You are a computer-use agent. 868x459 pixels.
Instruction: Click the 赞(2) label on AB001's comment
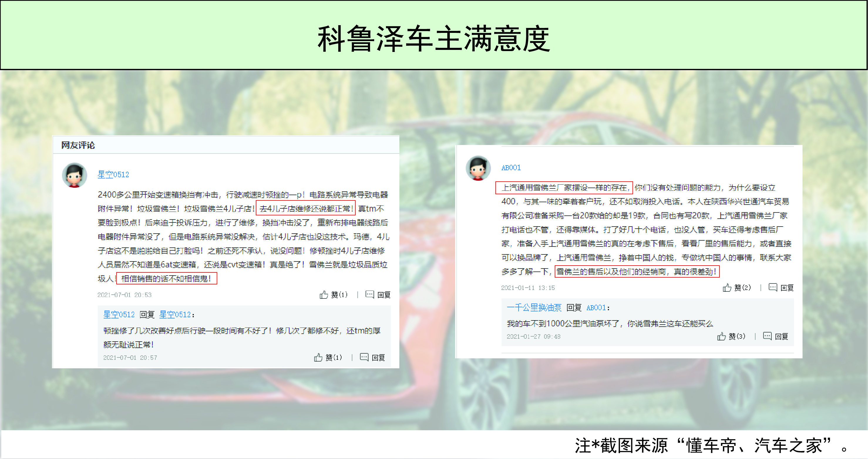pos(742,288)
